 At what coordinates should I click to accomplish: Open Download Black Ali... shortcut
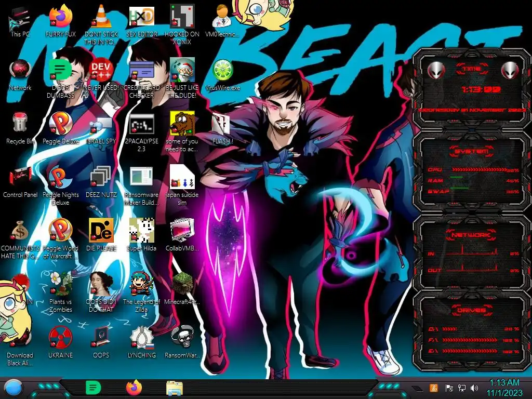point(20,346)
